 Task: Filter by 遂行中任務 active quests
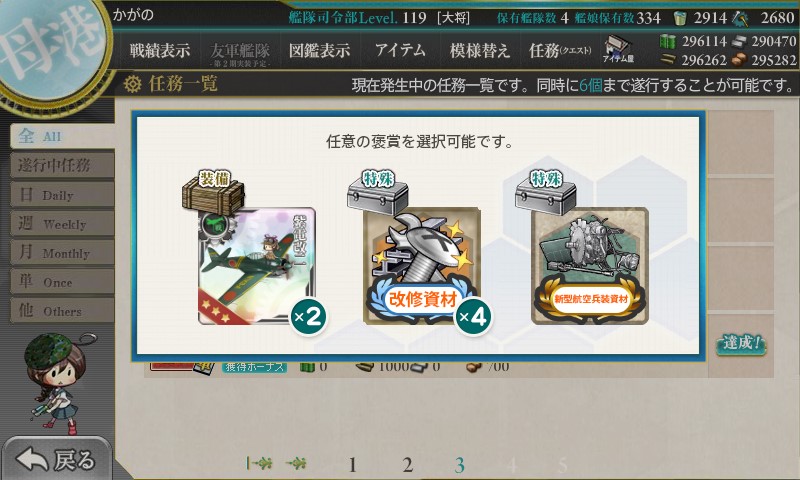62,165
